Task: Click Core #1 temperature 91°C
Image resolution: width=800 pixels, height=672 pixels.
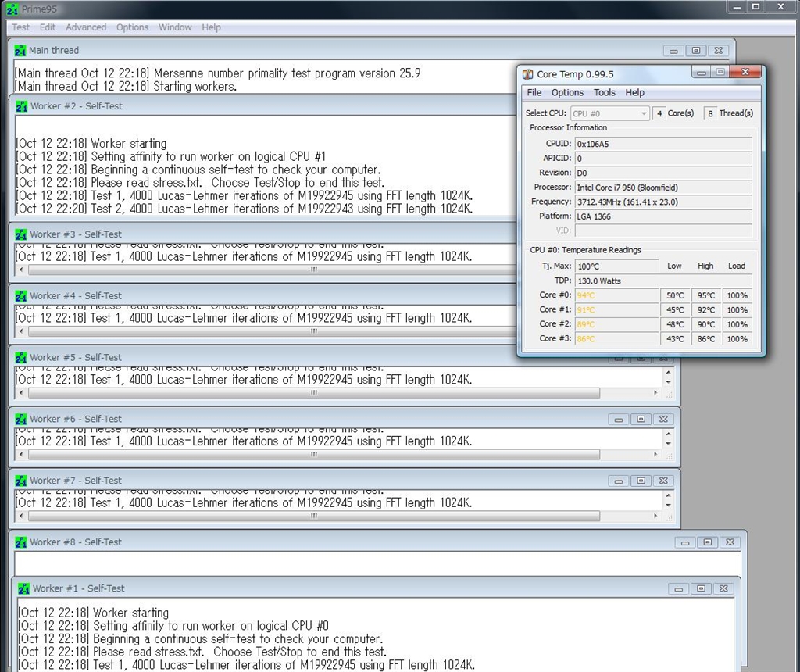Action: tap(617, 309)
